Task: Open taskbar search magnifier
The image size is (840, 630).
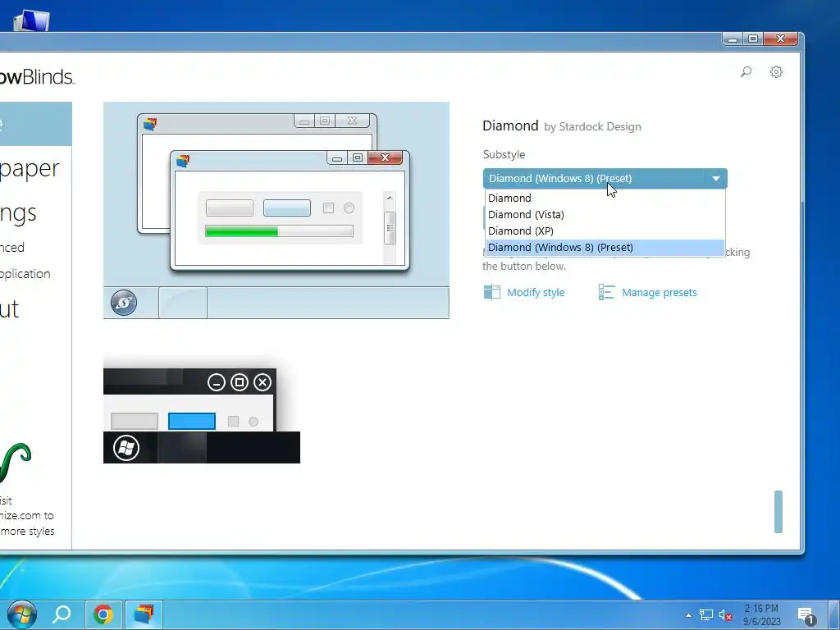Action: point(62,614)
